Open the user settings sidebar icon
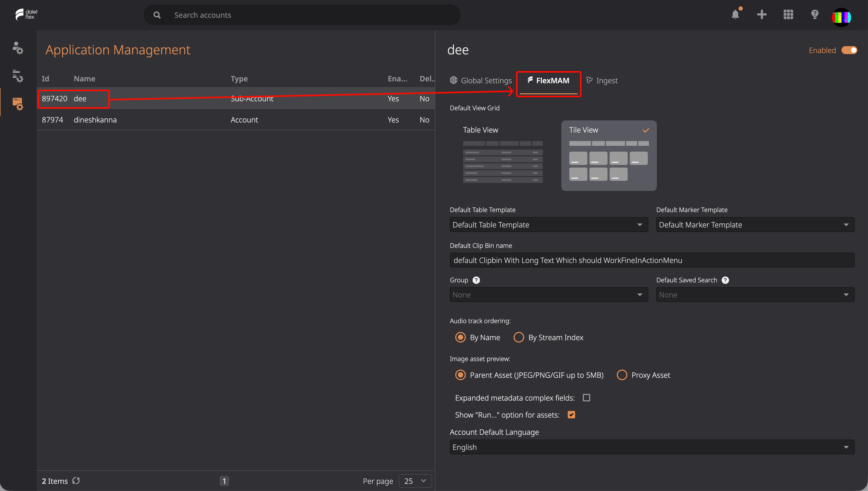The height and width of the screenshot is (491, 868). click(x=18, y=48)
